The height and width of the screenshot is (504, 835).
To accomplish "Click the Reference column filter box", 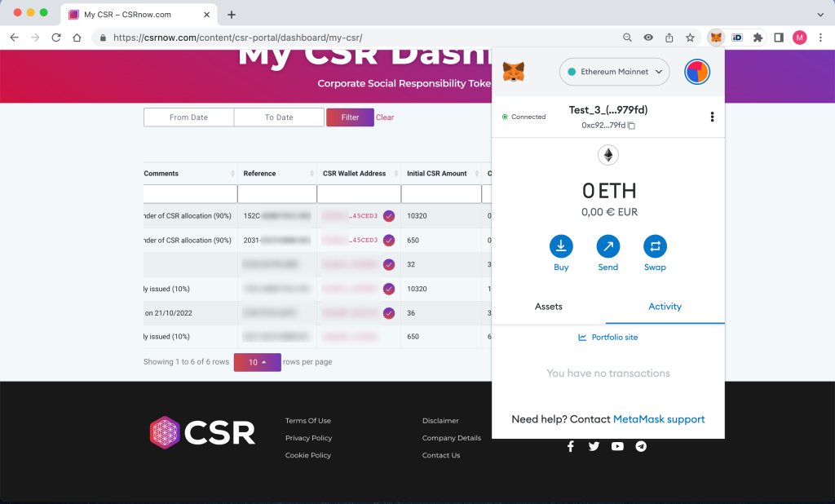I will (277, 194).
